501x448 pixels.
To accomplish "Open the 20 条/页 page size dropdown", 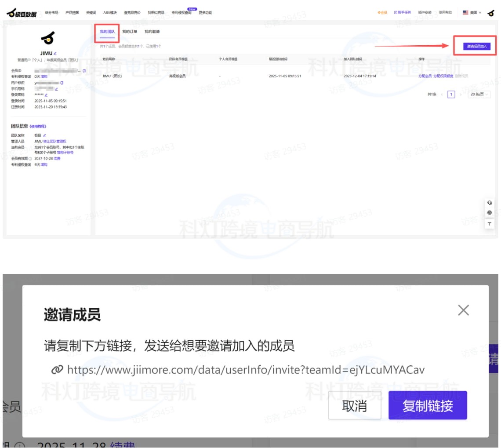I will [478, 94].
